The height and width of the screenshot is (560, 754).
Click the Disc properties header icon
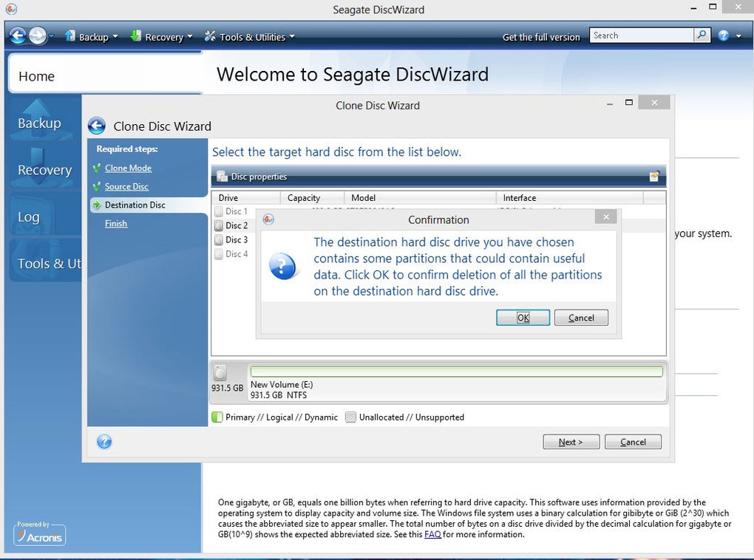(x=222, y=176)
